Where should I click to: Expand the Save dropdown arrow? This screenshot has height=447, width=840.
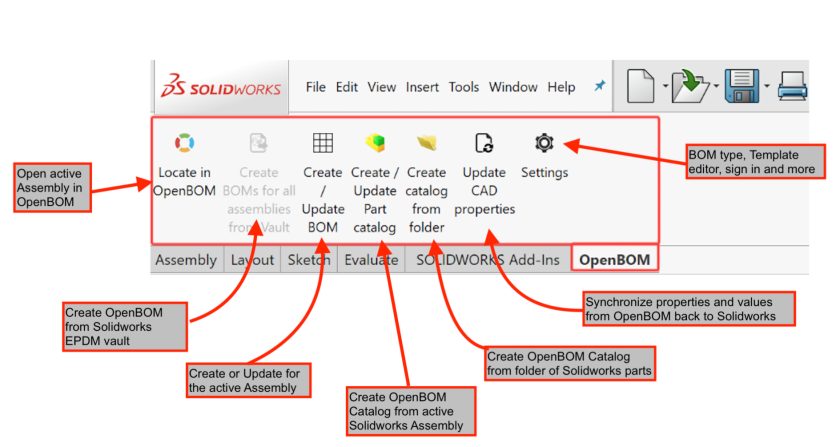[x=767, y=86]
